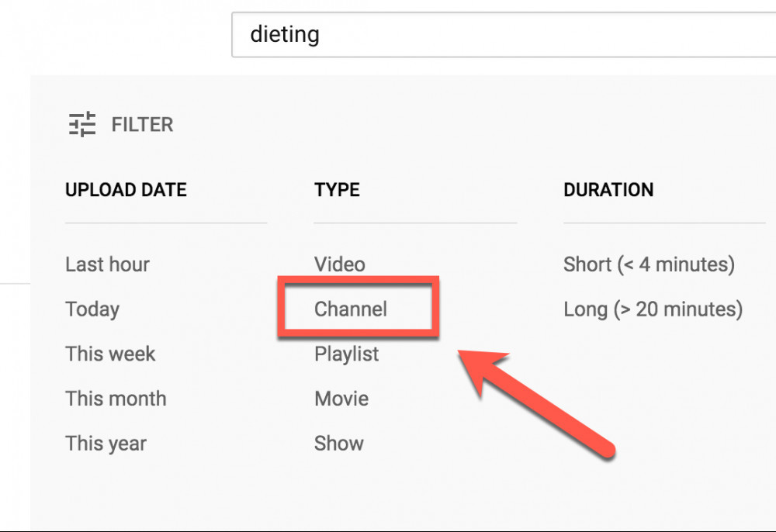The image size is (776, 532).
Task: Select the Movie type filter
Action: [x=341, y=398]
